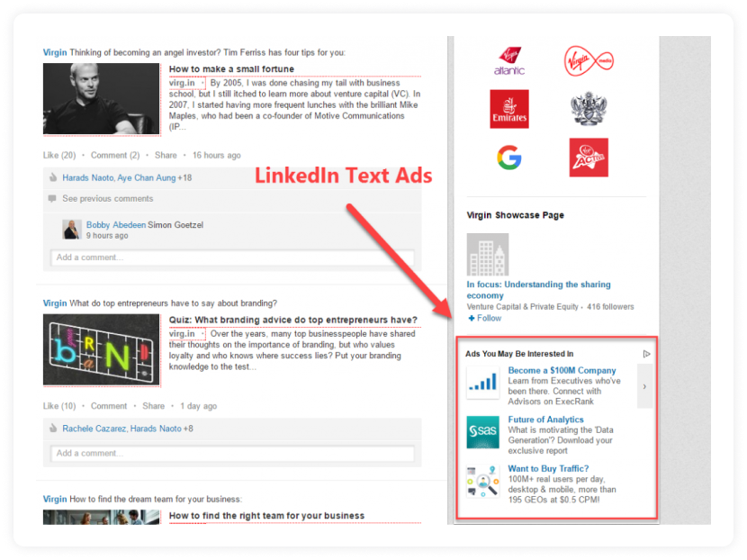This screenshot has height=560, width=747.
Task: Open Future of Analytics ad link
Action: tap(545, 420)
